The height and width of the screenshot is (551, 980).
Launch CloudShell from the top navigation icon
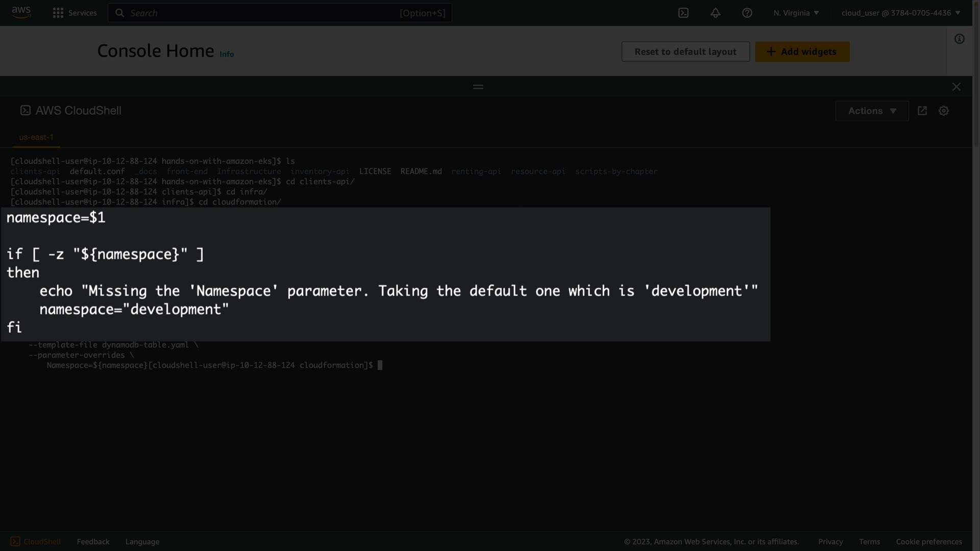click(683, 13)
